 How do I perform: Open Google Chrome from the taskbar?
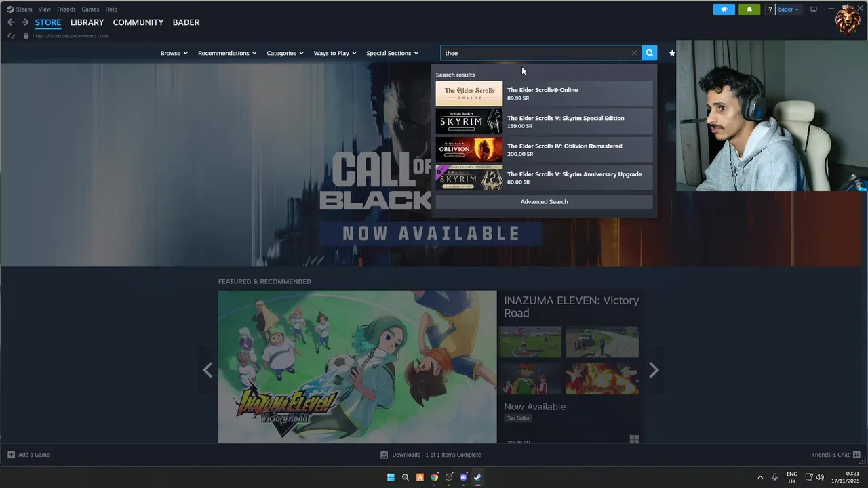pyautogui.click(x=435, y=477)
